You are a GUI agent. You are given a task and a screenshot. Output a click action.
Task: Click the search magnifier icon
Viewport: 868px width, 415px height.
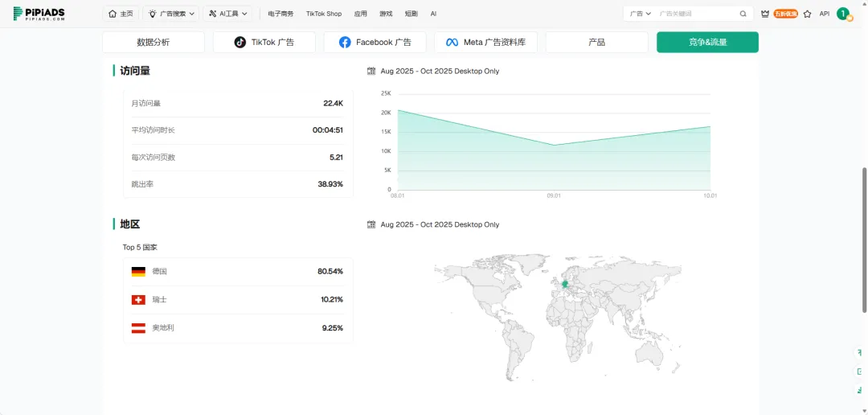tap(743, 14)
